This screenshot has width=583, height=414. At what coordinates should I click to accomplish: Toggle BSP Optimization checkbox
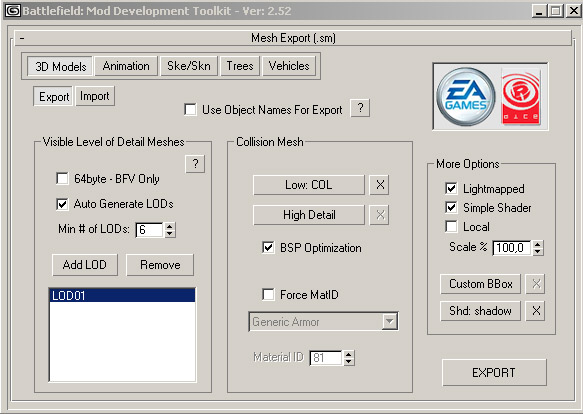point(268,248)
